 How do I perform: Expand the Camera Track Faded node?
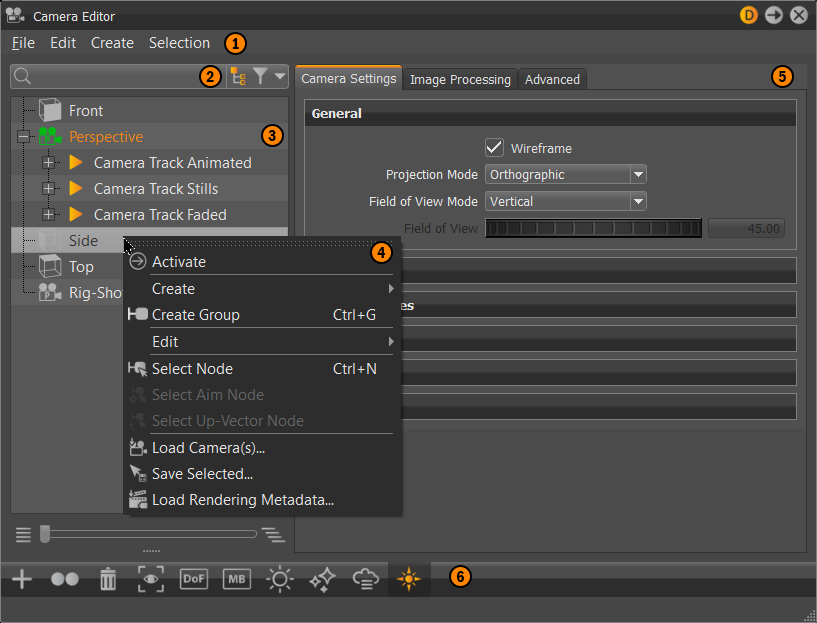(48, 215)
